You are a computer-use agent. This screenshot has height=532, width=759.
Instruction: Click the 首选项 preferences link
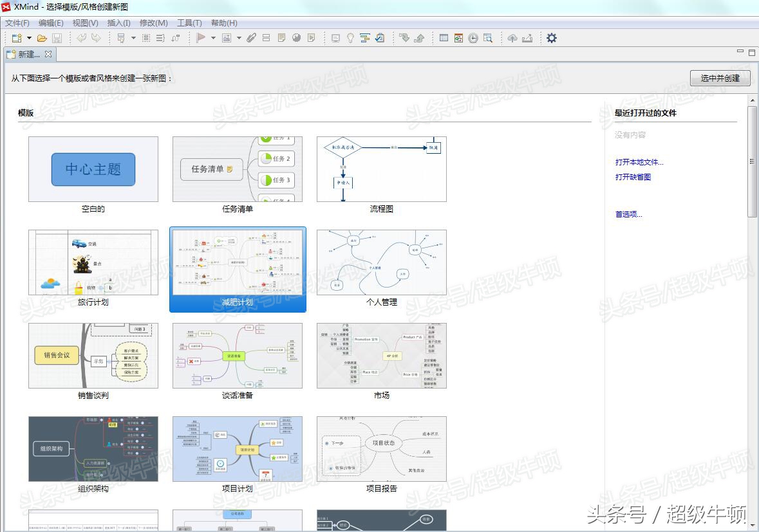coord(628,214)
